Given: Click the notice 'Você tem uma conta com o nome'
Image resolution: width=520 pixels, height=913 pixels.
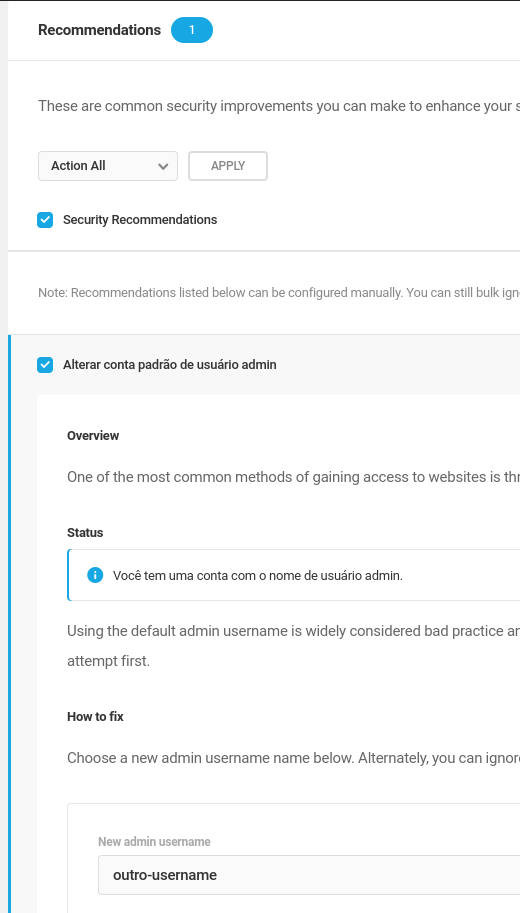Looking at the screenshot, I should tap(257, 576).
